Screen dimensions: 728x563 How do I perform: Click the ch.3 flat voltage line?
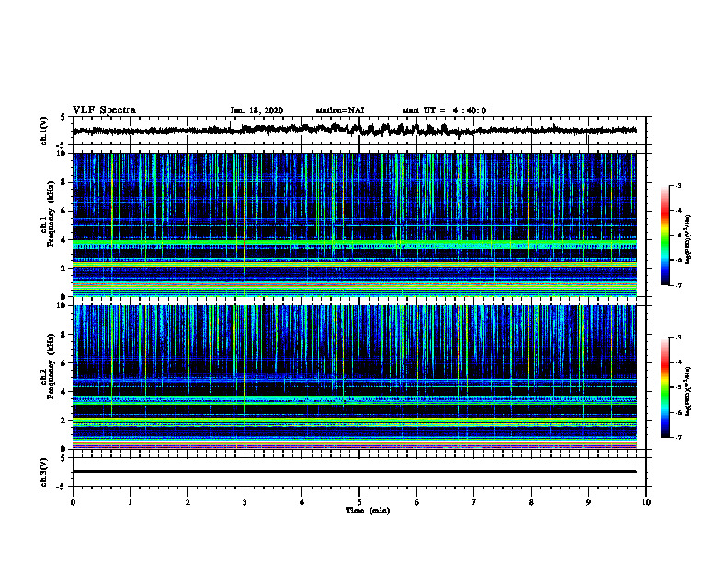click(354, 472)
